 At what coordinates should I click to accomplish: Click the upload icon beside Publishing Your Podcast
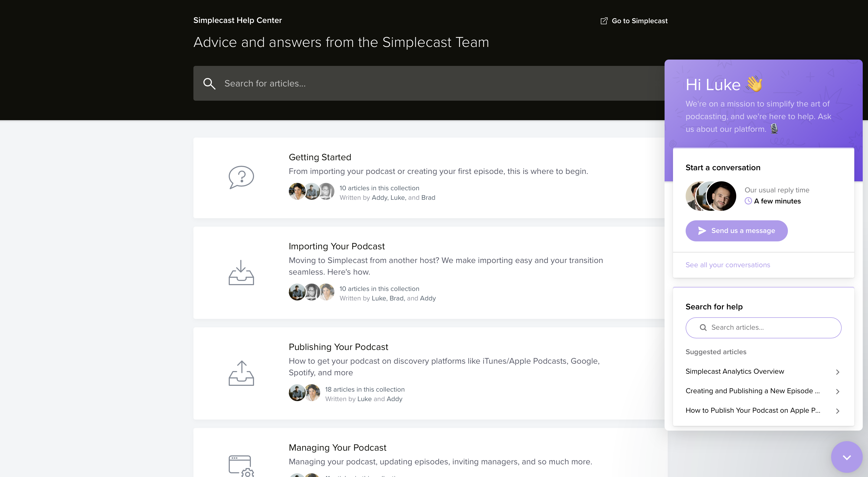pyautogui.click(x=242, y=373)
